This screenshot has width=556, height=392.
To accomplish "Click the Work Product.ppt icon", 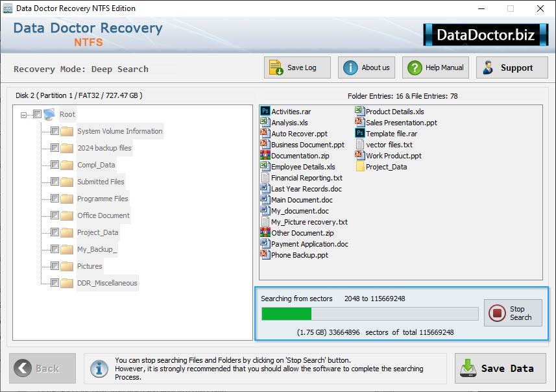I will click(x=359, y=155).
